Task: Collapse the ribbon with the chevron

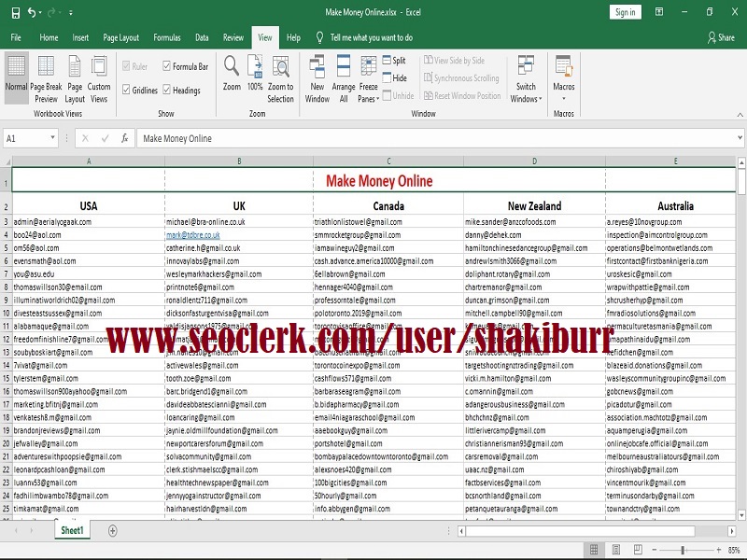Action: pyautogui.click(x=740, y=115)
